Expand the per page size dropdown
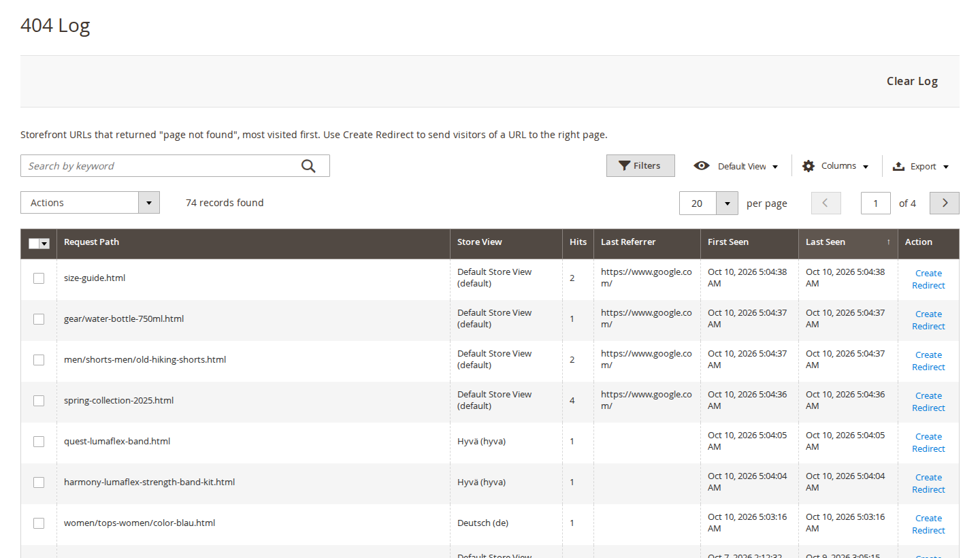 (728, 203)
